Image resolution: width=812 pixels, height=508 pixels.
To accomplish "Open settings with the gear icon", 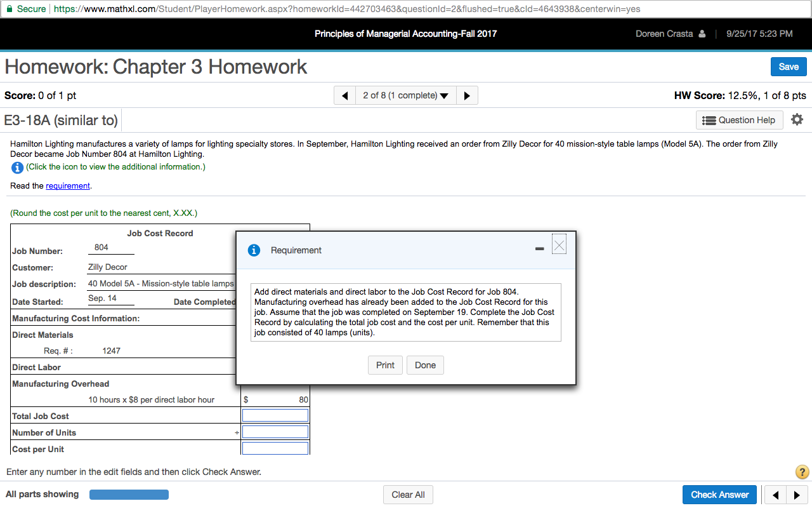I will point(797,119).
